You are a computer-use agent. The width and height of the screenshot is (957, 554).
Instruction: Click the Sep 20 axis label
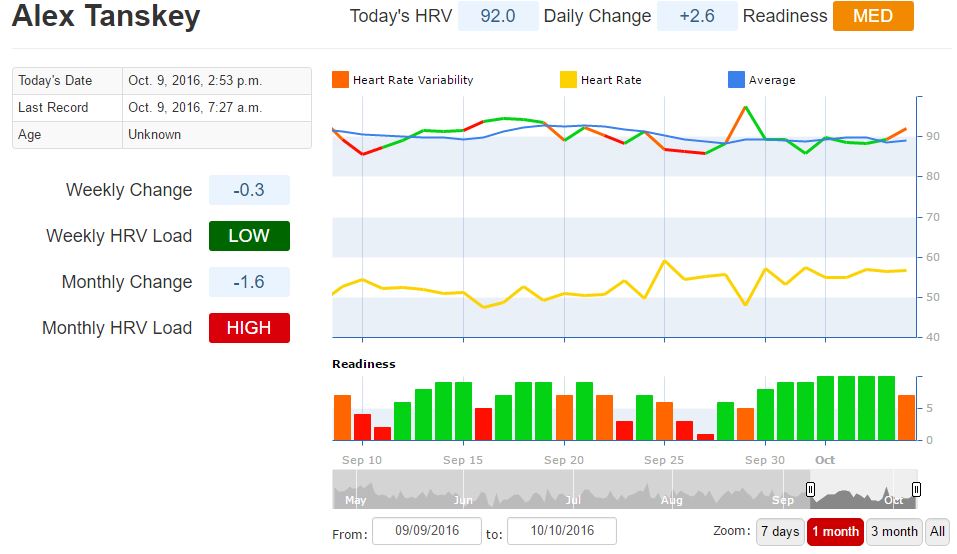[563, 460]
